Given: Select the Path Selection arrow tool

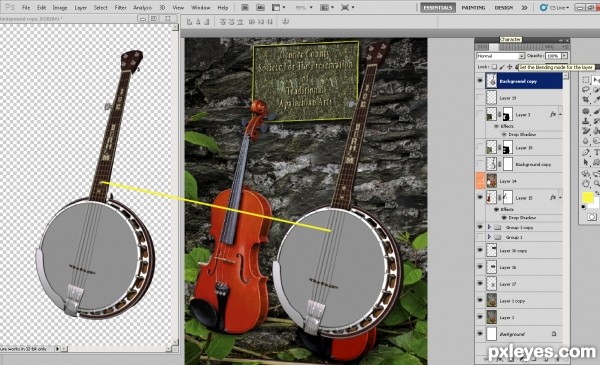Looking at the screenshot, I should (586, 163).
